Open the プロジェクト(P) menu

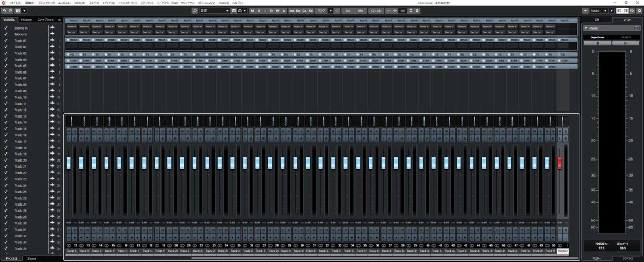tap(47, 3)
